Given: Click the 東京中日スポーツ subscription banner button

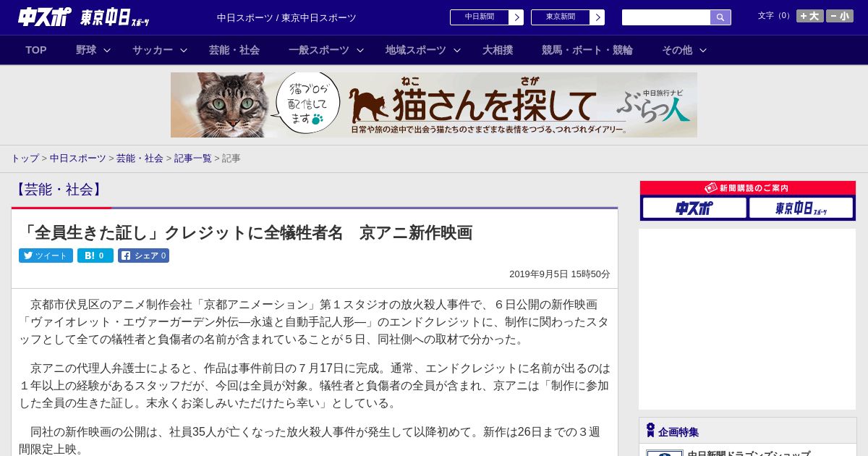Looking at the screenshot, I should click(801, 208).
